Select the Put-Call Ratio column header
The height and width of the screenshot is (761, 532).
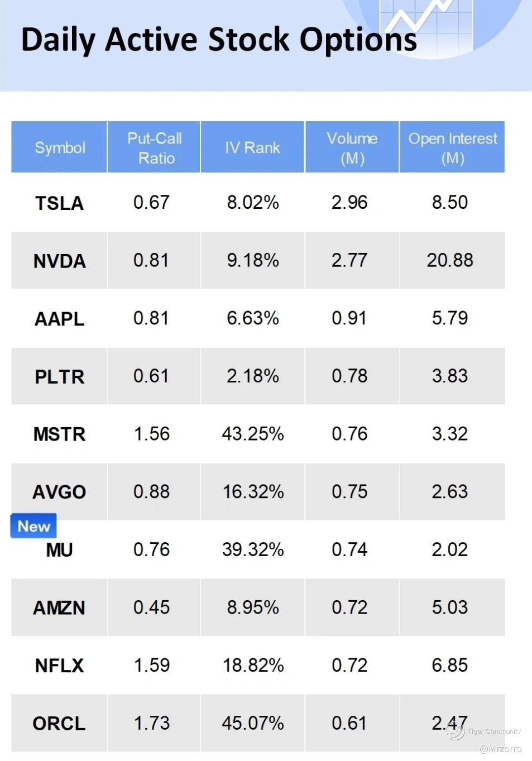(x=155, y=147)
